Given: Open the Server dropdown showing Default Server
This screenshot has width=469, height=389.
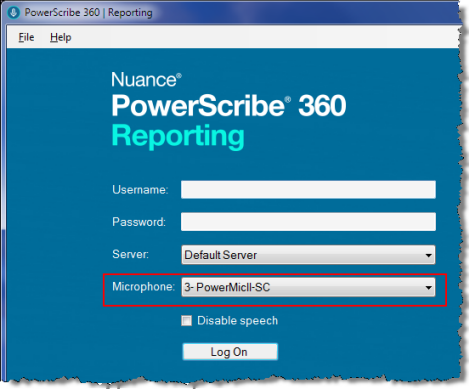Looking at the screenshot, I should point(308,255).
